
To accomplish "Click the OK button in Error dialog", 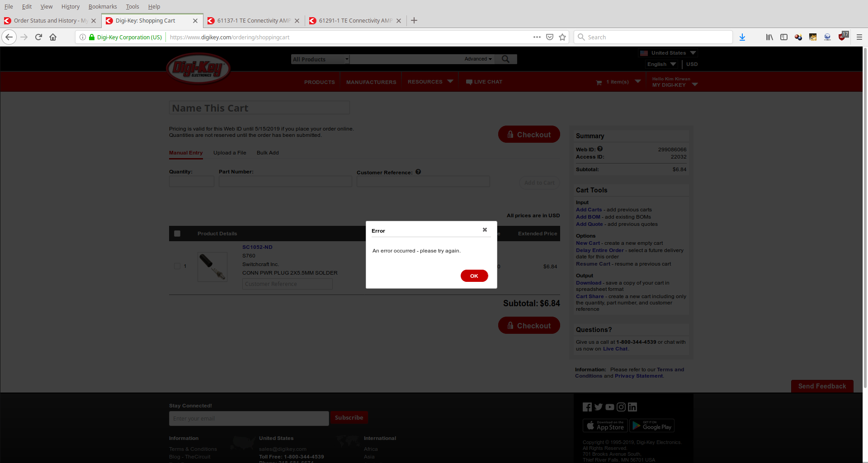I will coord(474,276).
